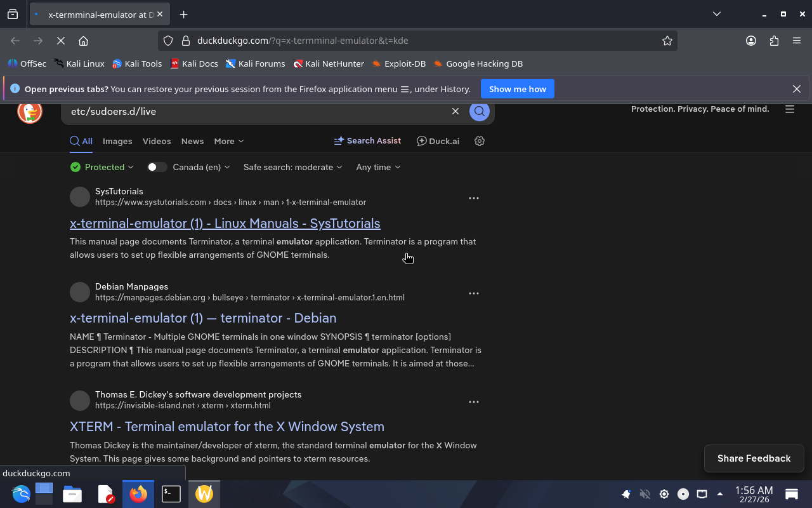The image size is (812, 508).
Task: Launch the terminal from the taskbar
Action: 171,493
